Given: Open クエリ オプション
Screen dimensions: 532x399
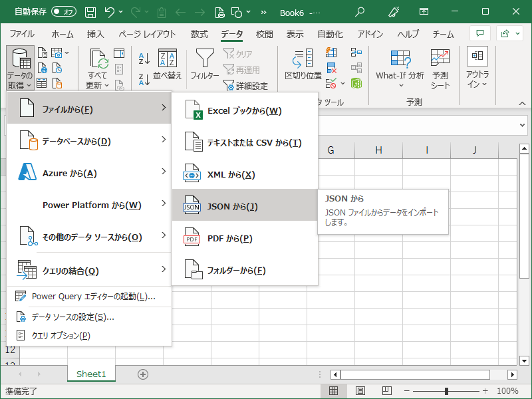Looking at the screenshot, I should point(89,335).
